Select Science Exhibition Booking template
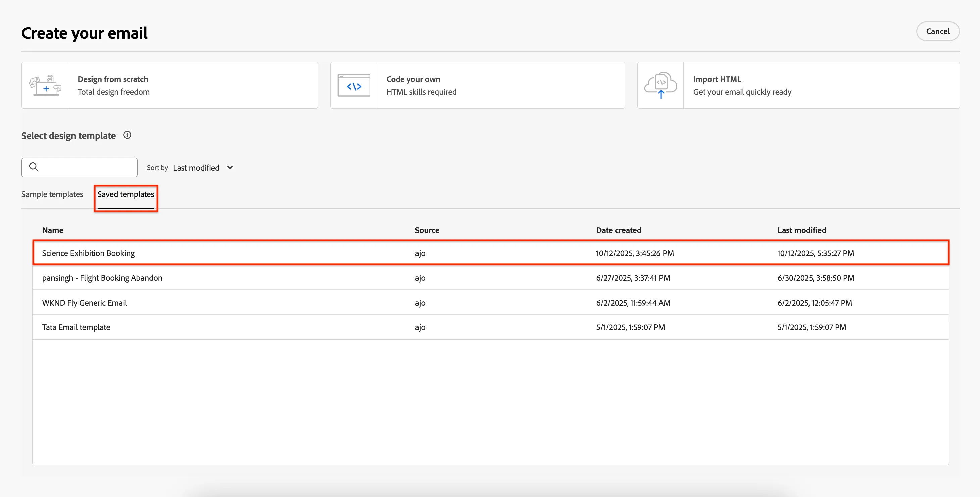The width and height of the screenshot is (980, 497). 491,253
